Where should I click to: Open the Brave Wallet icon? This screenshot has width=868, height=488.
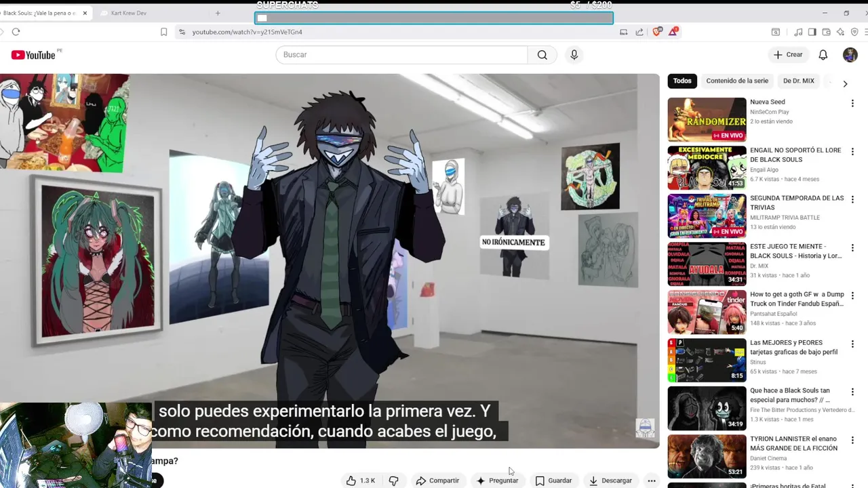pyautogui.click(x=826, y=32)
